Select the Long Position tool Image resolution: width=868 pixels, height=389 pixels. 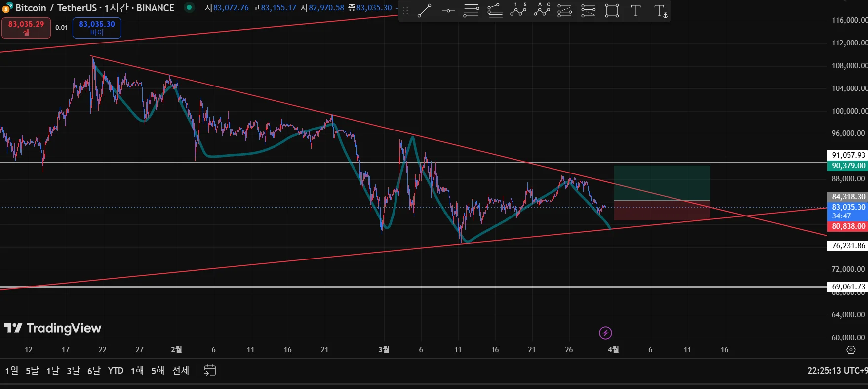tap(564, 11)
